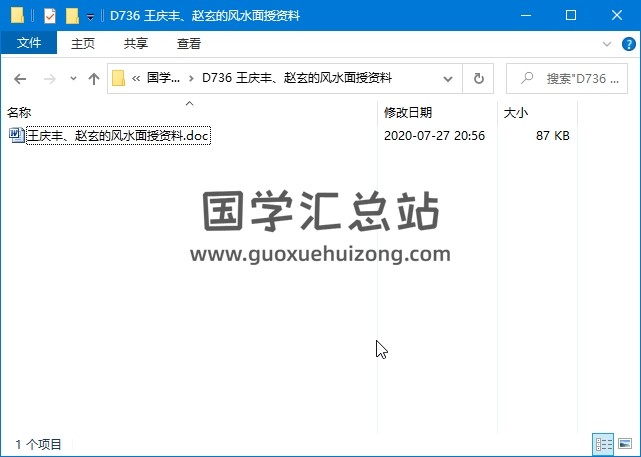Sort by 大小 column header
The image size is (641, 457).
point(516,112)
